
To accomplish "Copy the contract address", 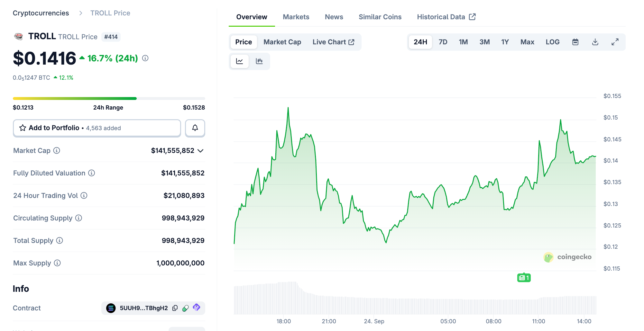I will pos(175,308).
